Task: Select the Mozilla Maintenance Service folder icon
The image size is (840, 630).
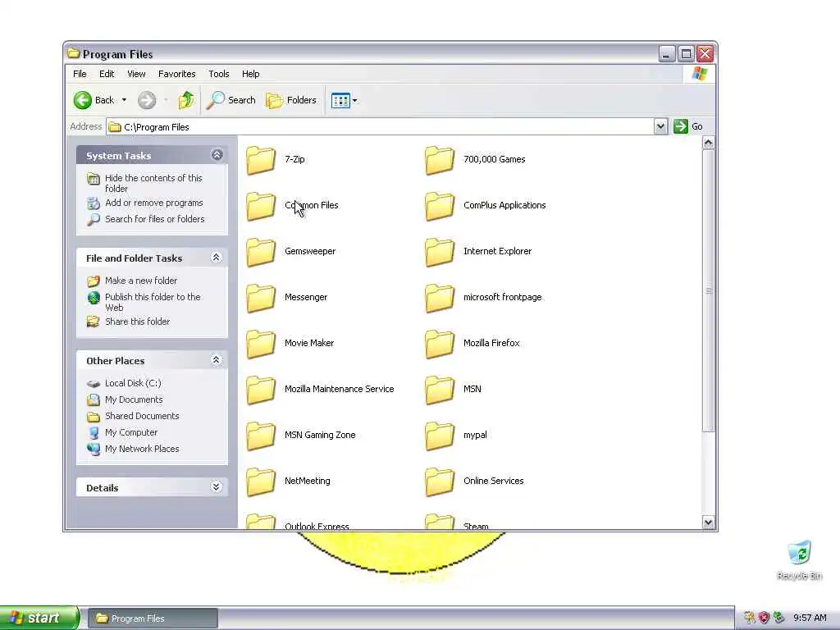Action: [x=261, y=390]
